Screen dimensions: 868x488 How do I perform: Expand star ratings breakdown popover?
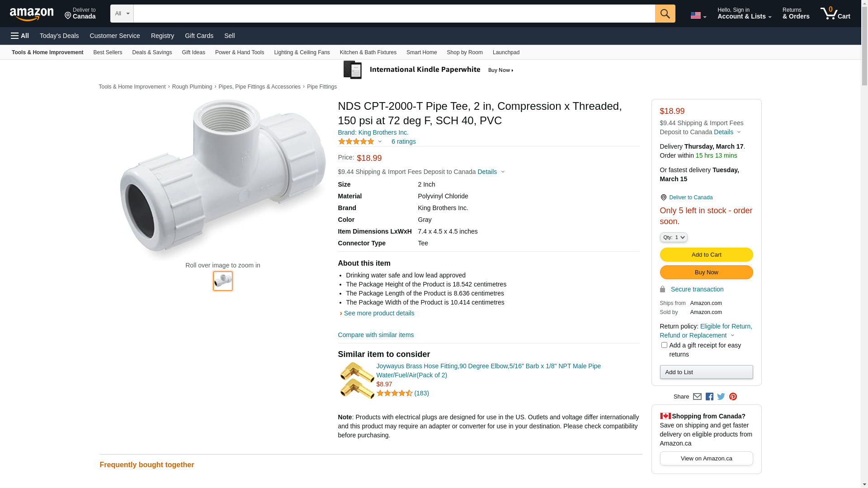coord(360,141)
